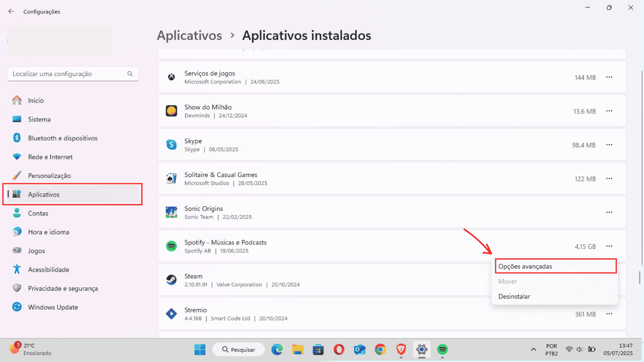Open more options for Serviços de jogos
Viewport: 644px width, 362px height.
coord(609,77)
